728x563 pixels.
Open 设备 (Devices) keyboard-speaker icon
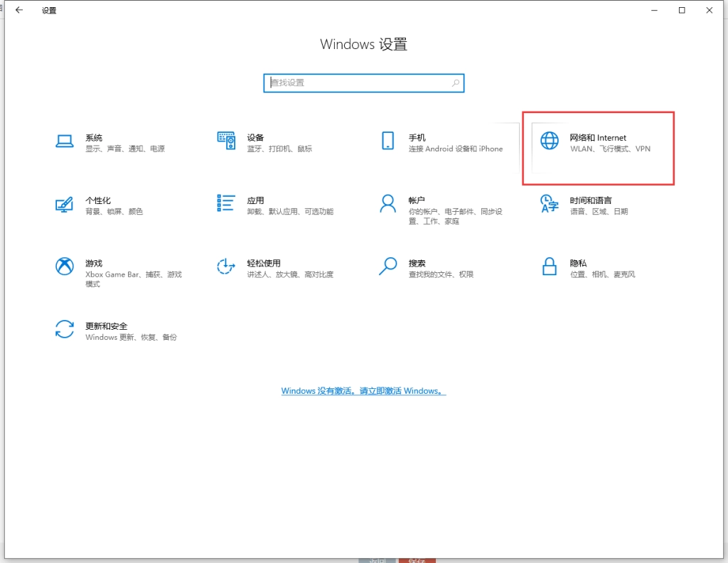226,141
